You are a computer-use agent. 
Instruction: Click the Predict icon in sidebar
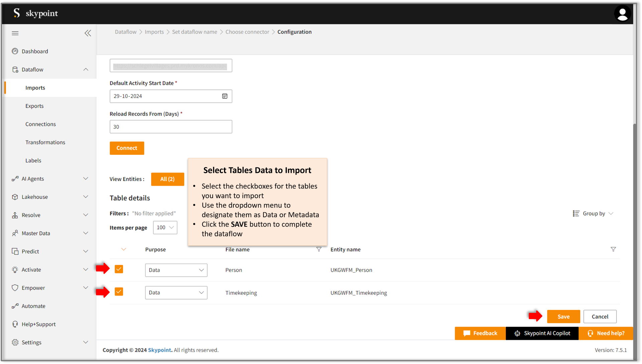point(15,251)
